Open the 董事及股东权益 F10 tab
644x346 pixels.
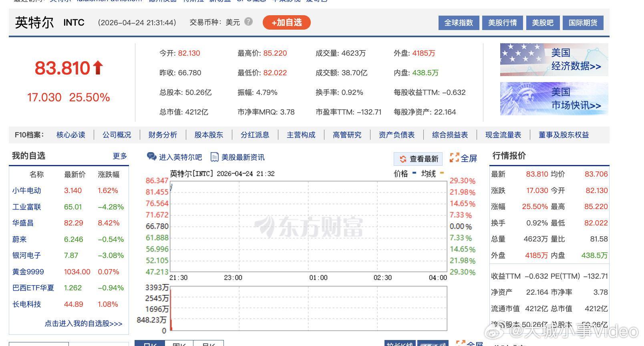click(563, 135)
